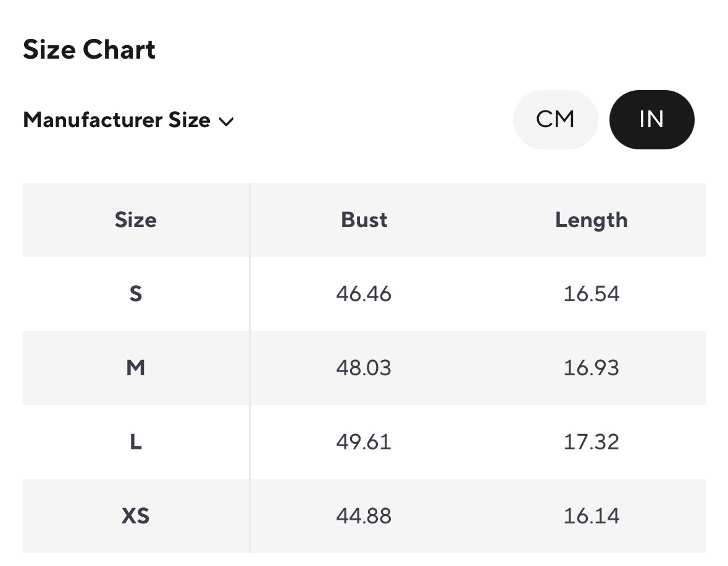728x566 pixels.
Task: Open the Manufacturer Size dropdown
Action: (117, 120)
